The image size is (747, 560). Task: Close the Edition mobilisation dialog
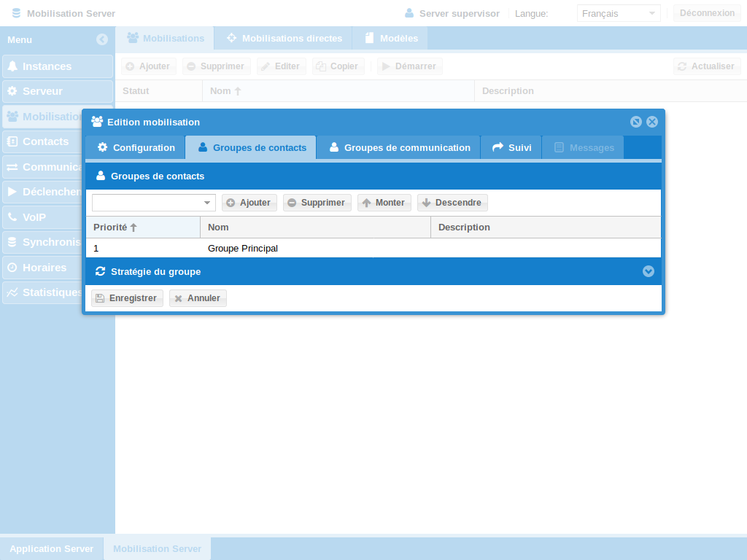pos(652,122)
